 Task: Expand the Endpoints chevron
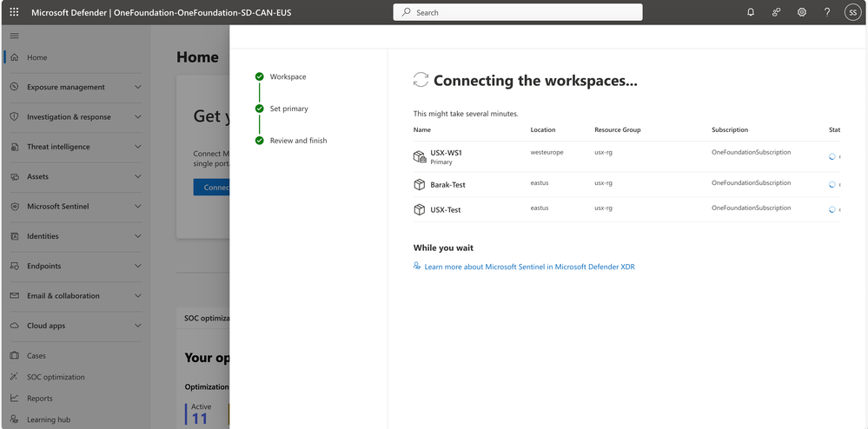click(x=138, y=266)
